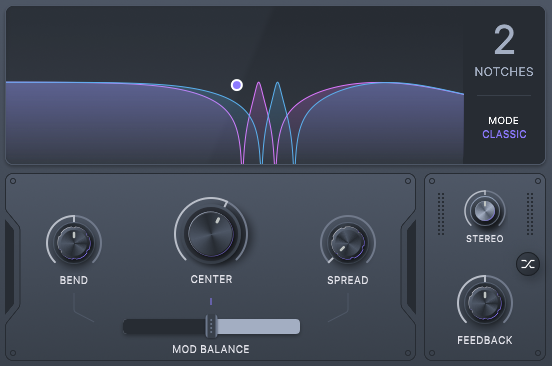
Task: Click the Stereo knob
Action: coord(485,211)
